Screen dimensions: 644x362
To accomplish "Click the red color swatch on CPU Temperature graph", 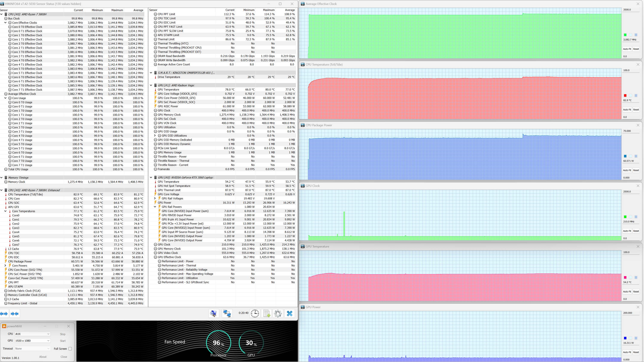I will tap(625, 95).
